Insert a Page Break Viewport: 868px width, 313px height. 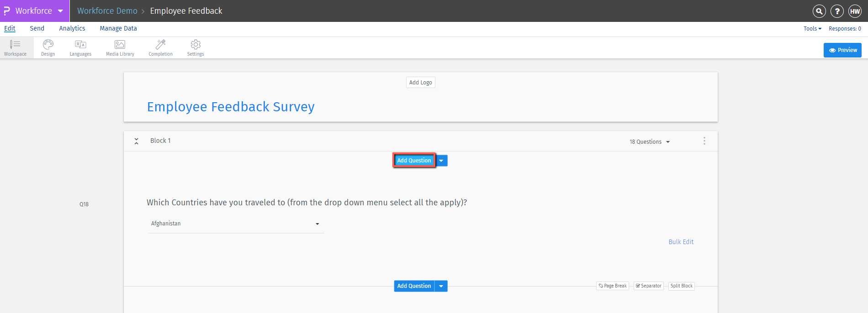613,286
